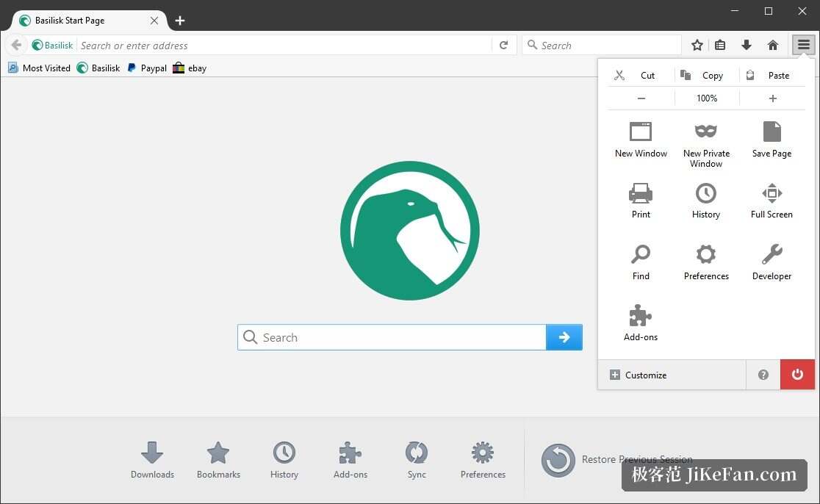
Task: Focus the address bar
Action: [x=285, y=45]
